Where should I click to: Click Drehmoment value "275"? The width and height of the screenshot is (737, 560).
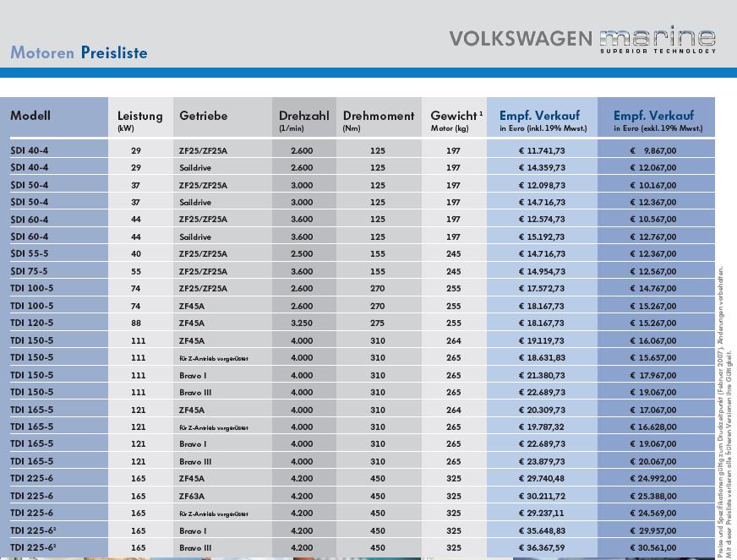point(378,323)
